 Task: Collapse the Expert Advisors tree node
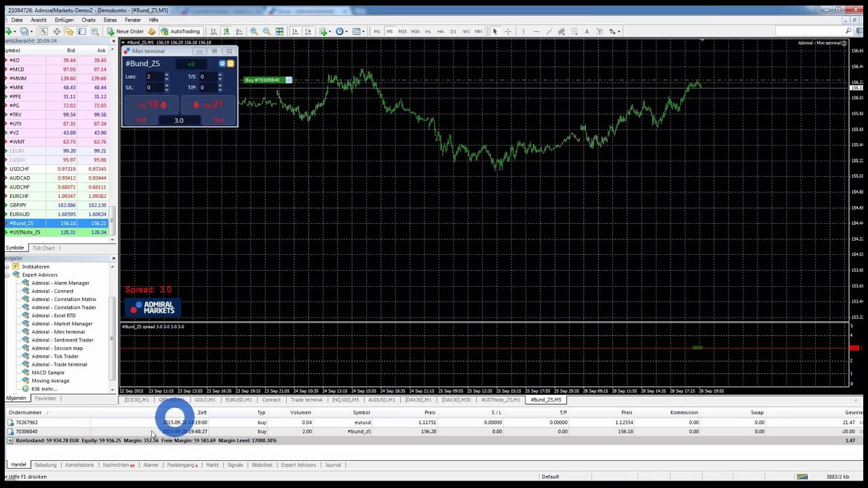coord(7,275)
